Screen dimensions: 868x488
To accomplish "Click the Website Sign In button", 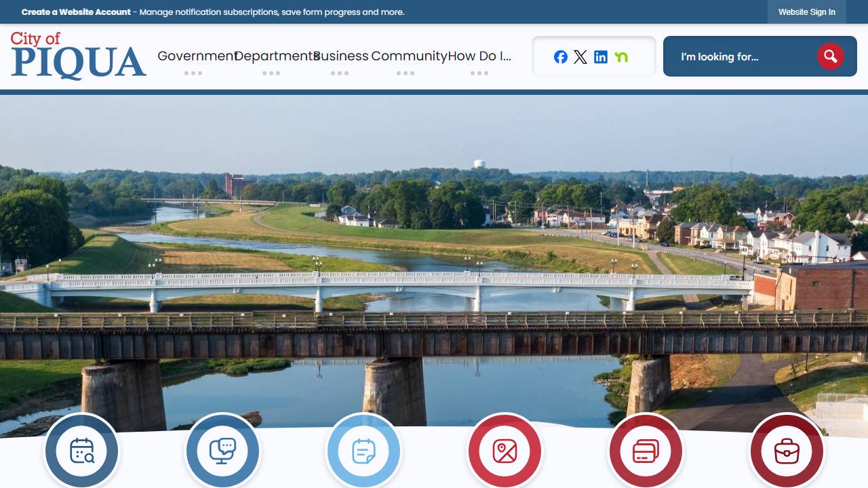I will click(806, 12).
